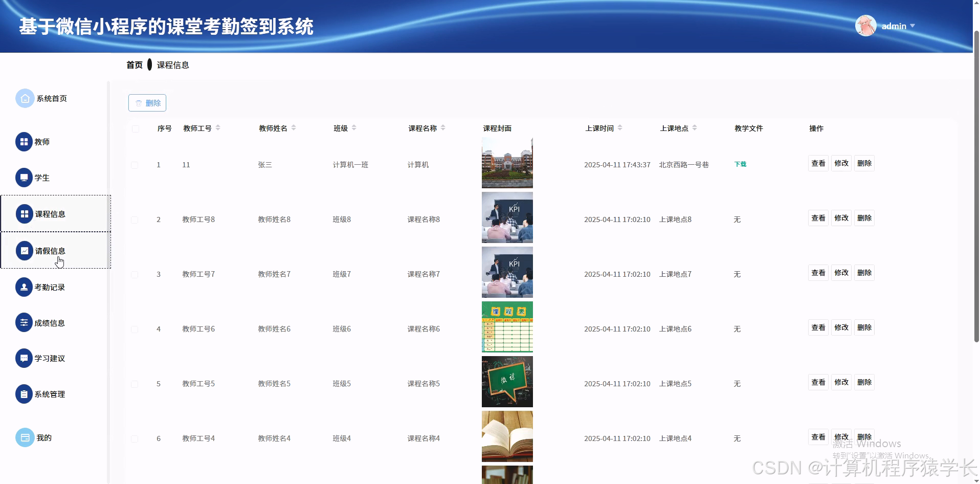The image size is (980, 484).
Task: Check the checkbox for row 1
Action: (135, 165)
